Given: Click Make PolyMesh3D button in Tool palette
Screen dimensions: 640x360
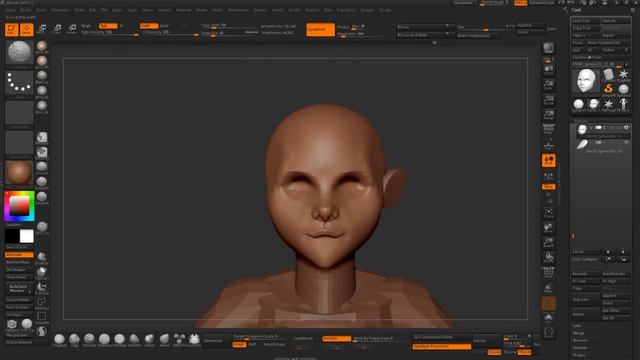Looking at the screenshot, I should 609,43.
